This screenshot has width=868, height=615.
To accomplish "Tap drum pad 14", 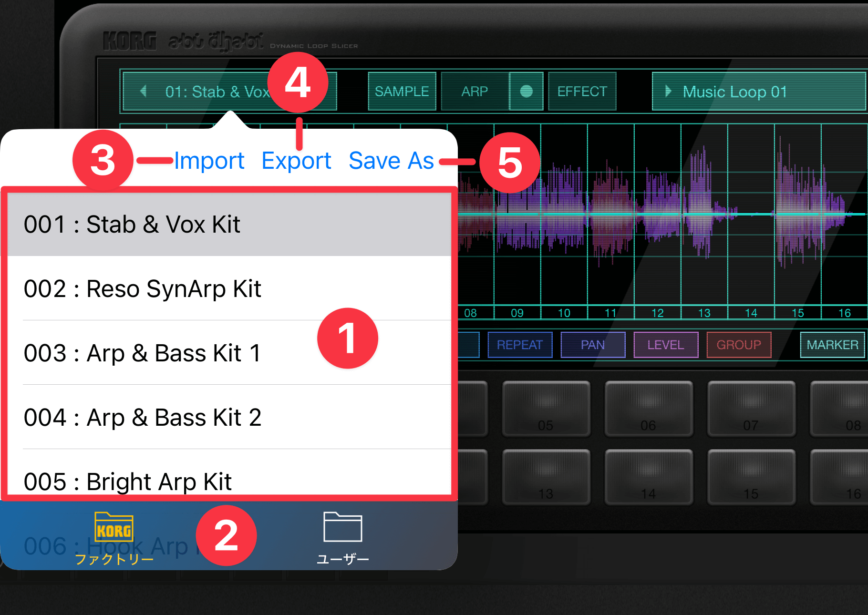I will pos(648,477).
